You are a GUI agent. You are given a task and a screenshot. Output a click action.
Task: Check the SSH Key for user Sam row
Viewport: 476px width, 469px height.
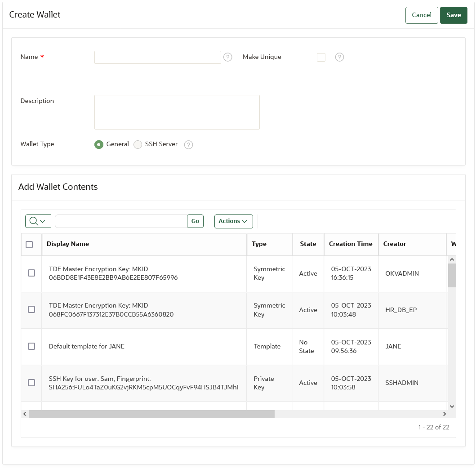point(31,382)
